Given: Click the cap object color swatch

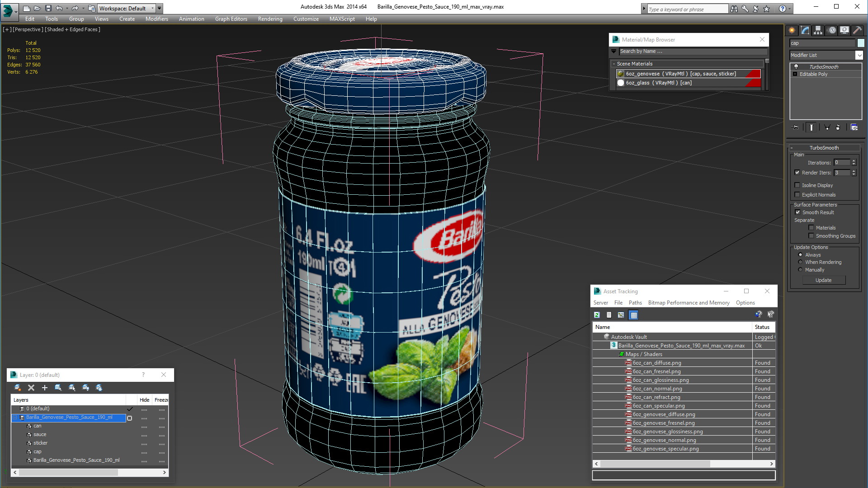Looking at the screenshot, I should [861, 43].
